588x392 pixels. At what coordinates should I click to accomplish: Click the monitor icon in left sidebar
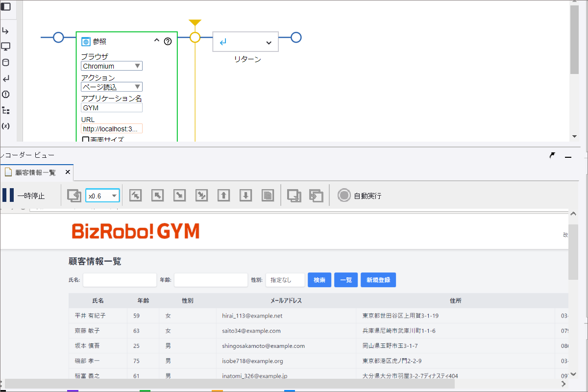6,47
